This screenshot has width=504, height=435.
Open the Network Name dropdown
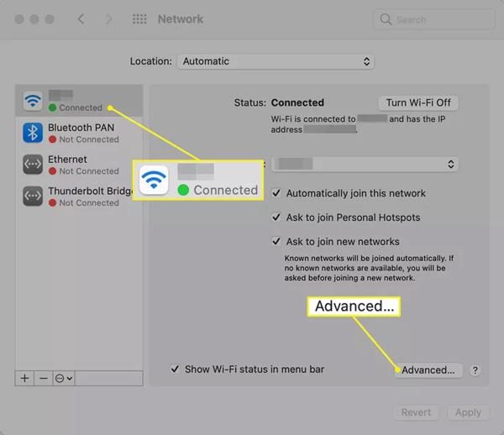(x=365, y=164)
